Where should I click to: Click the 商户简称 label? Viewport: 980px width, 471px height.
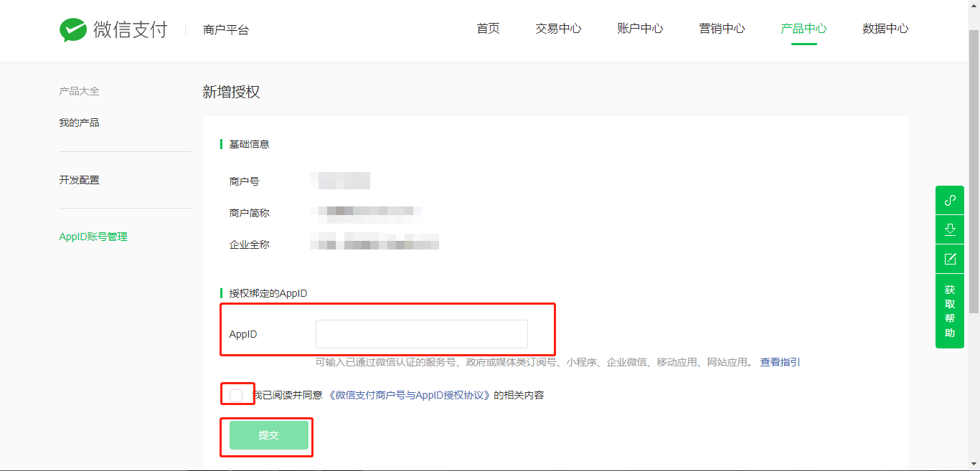coord(250,213)
